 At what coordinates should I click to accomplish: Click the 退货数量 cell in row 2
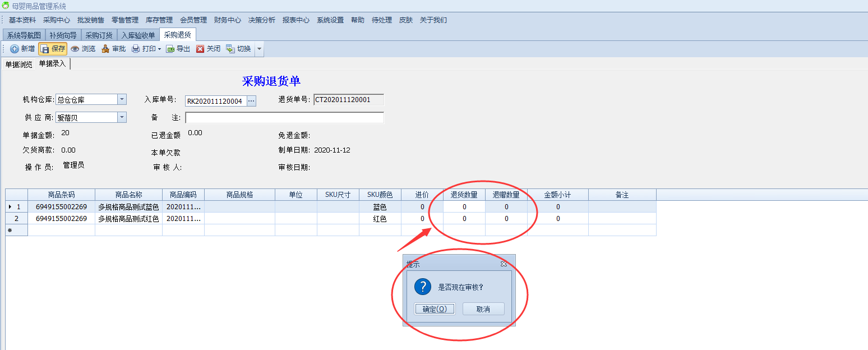click(464, 219)
